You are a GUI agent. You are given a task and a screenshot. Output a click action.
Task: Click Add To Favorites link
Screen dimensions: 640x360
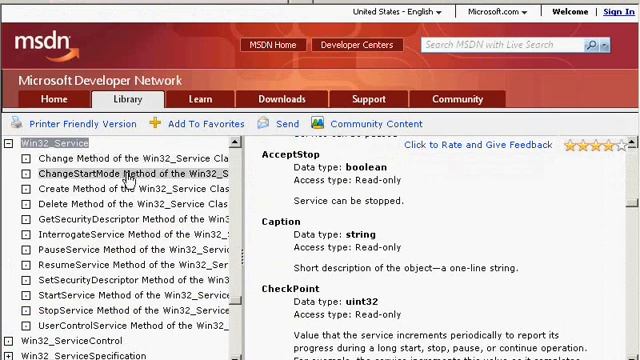point(206,124)
